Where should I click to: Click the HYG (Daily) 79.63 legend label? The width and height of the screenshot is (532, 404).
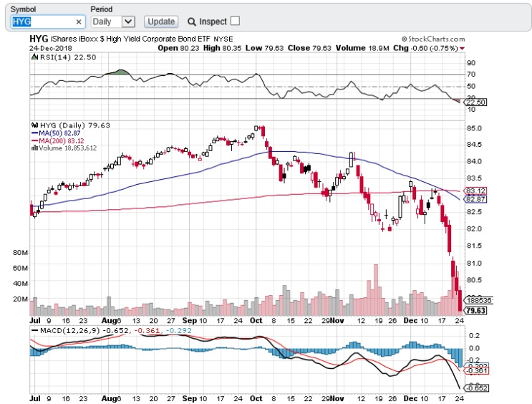point(75,125)
